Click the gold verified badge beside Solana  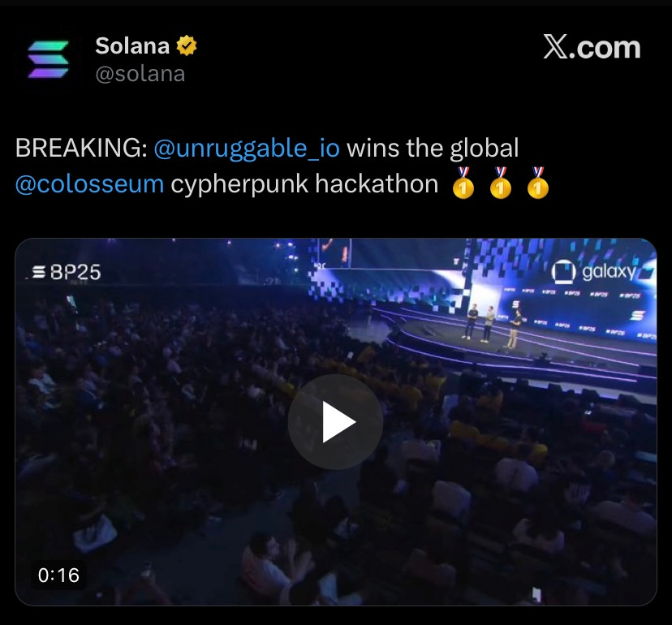coord(187,46)
